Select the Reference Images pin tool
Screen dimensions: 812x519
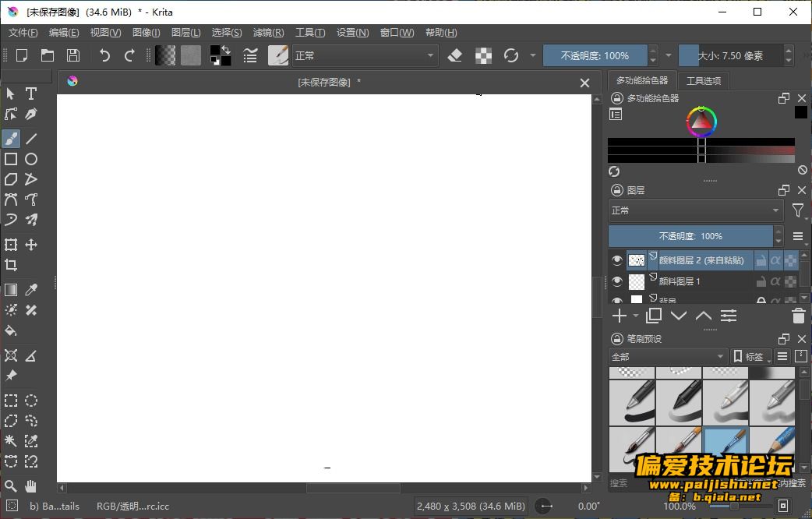pyautogui.click(x=11, y=376)
